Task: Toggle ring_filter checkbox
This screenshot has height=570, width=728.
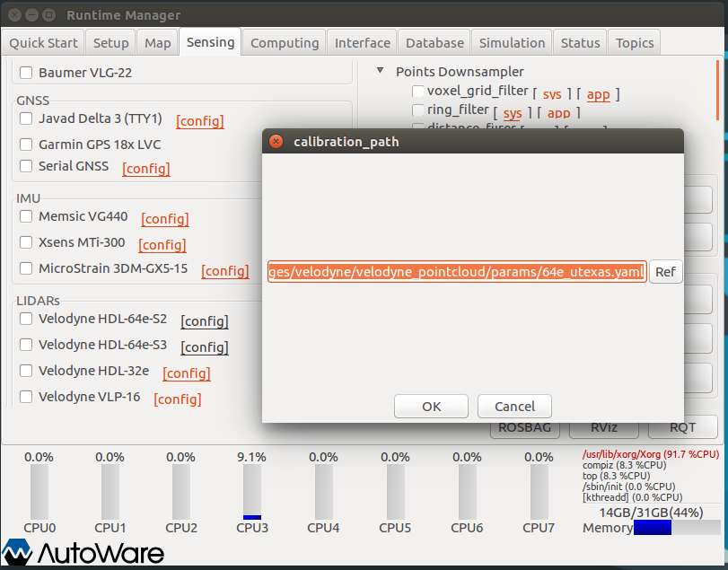Action: pyautogui.click(x=417, y=110)
